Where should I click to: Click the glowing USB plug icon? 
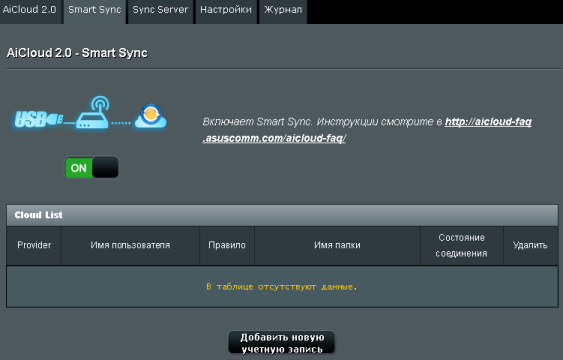click(39, 120)
